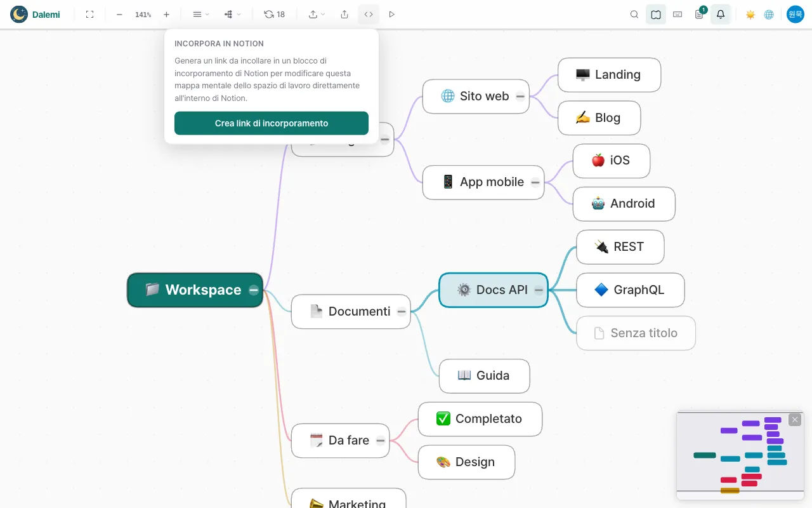Toggle the minimap icon
The height and width of the screenshot is (508, 812).
click(656, 14)
